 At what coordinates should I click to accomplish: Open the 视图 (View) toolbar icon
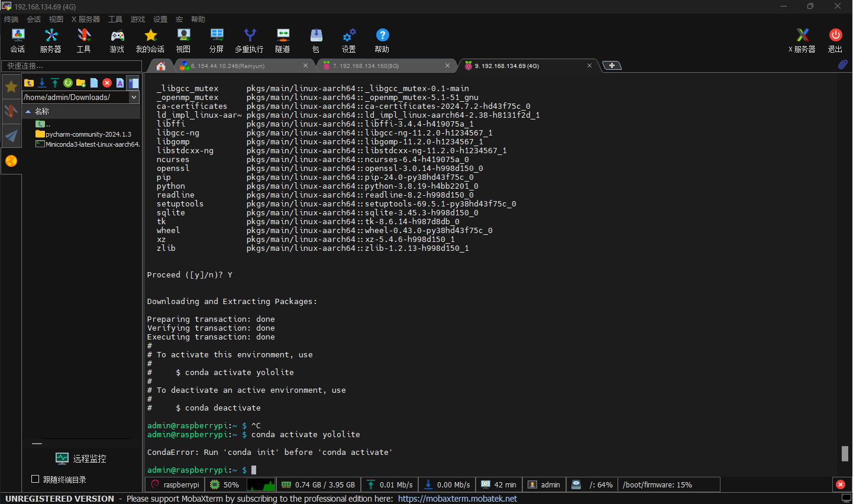pos(183,41)
